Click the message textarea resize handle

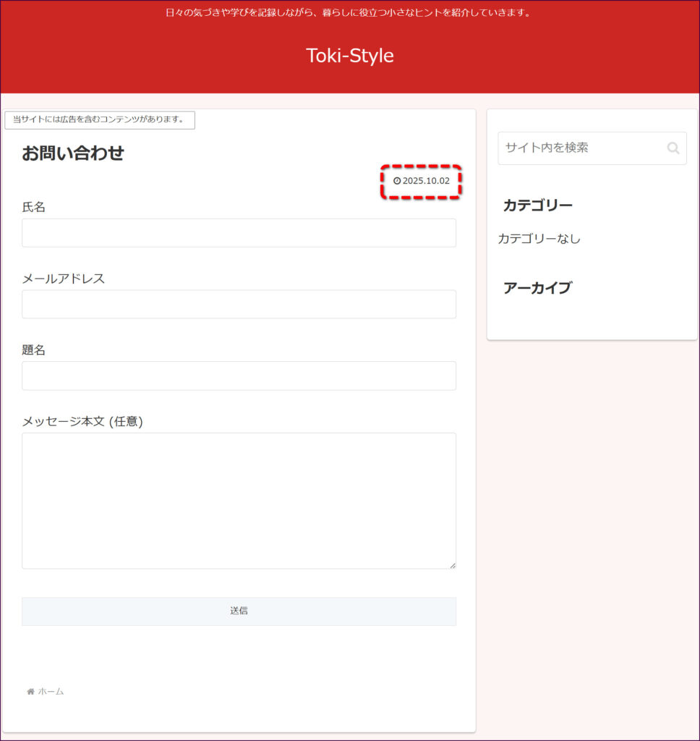(453, 565)
